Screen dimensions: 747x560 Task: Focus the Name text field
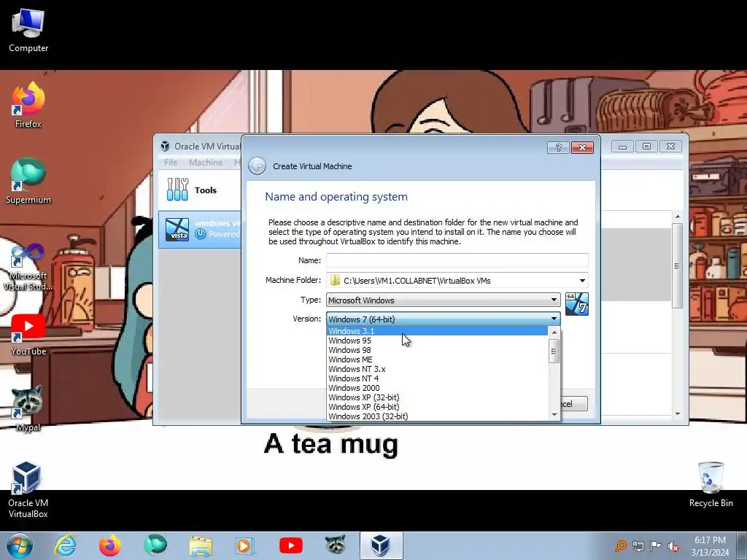[x=457, y=260]
